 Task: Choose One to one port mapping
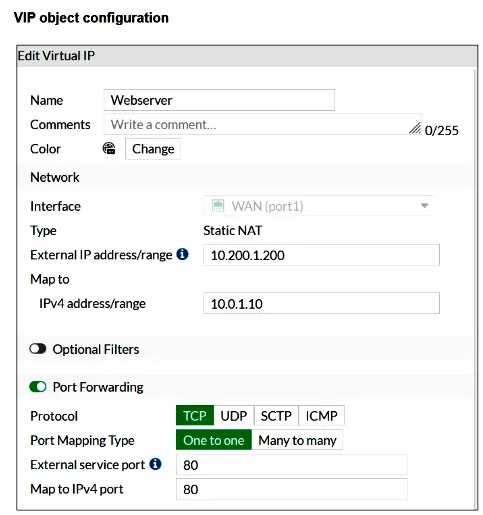pyautogui.click(x=214, y=440)
